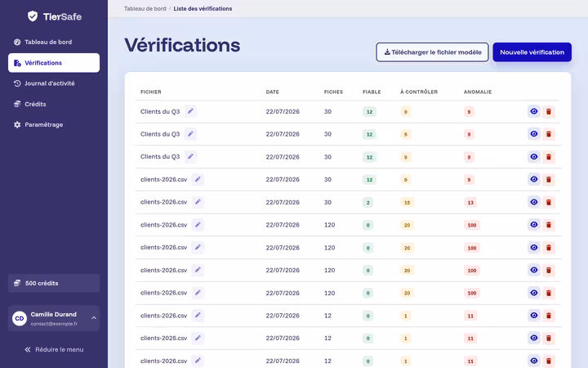Expand the Camille Durand account menu
The width and height of the screenshot is (588, 368).
(x=94, y=318)
